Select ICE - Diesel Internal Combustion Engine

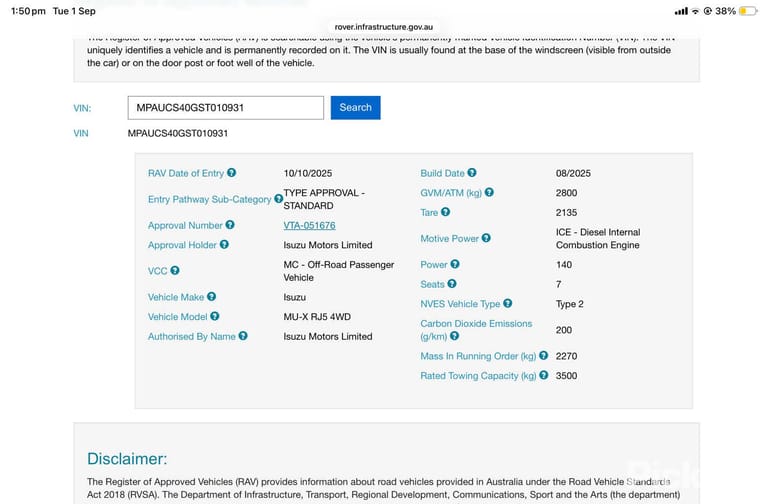pyautogui.click(x=598, y=239)
